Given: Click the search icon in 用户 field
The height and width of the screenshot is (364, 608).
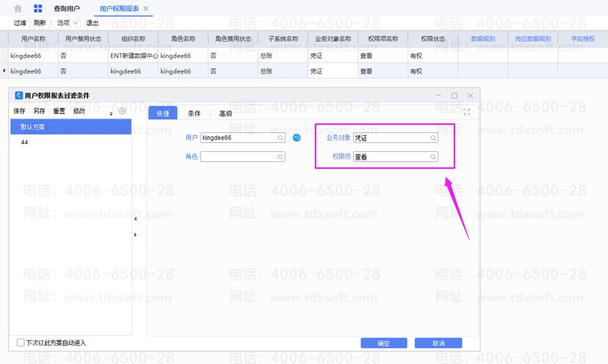Looking at the screenshot, I should click(280, 138).
